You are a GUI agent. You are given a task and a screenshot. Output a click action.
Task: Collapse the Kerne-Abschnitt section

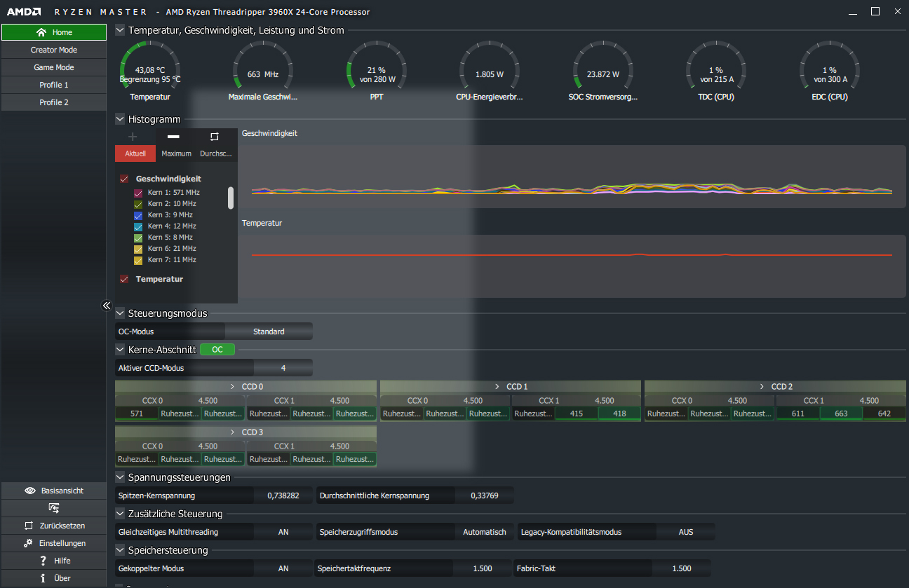tap(120, 349)
